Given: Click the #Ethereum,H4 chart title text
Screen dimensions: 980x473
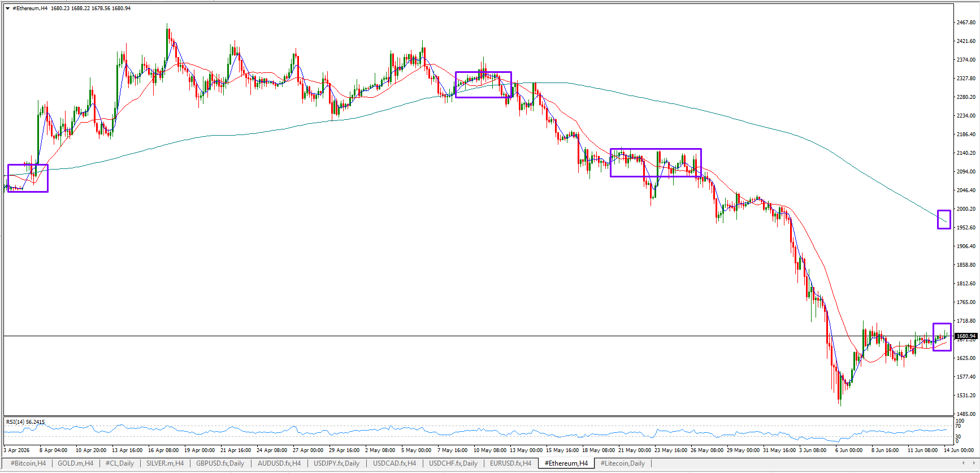Looking at the screenshot, I should point(30,8).
